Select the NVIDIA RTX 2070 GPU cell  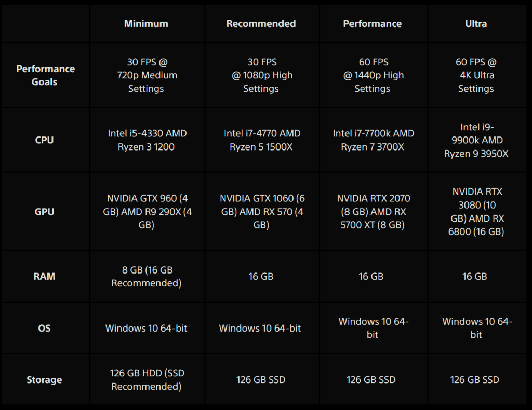coord(373,212)
